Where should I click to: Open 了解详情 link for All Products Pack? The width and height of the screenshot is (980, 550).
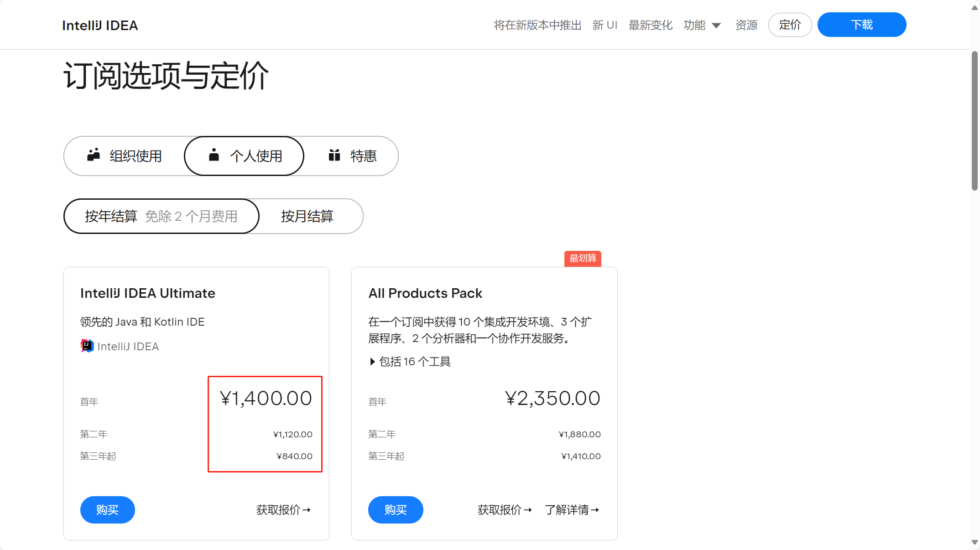pyautogui.click(x=572, y=509)
